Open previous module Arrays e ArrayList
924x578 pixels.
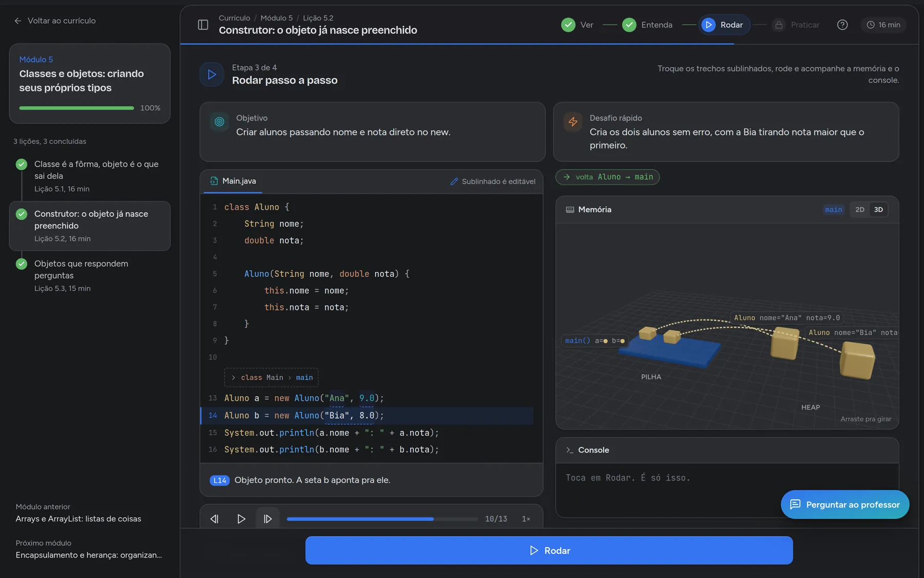click(x=79, y=513)
